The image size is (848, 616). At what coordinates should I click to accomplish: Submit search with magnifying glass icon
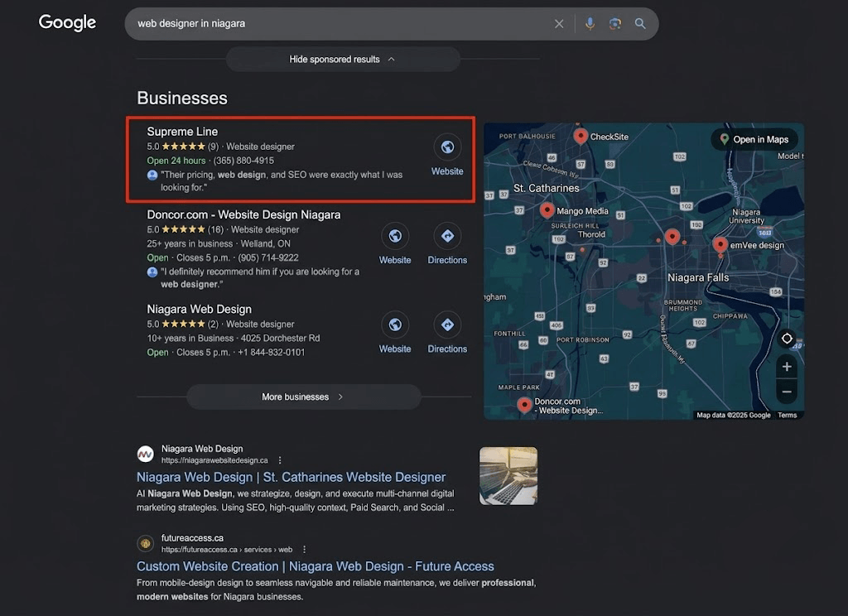coord(640,24)
